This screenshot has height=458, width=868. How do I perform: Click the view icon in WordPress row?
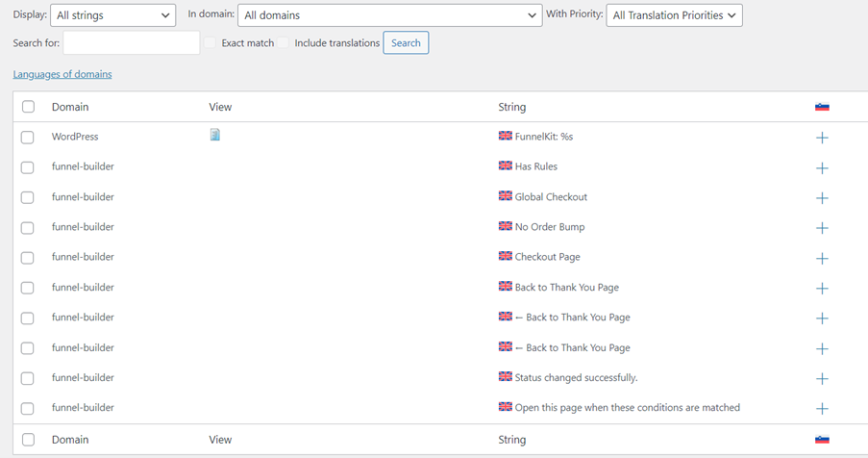click(214, 135)
